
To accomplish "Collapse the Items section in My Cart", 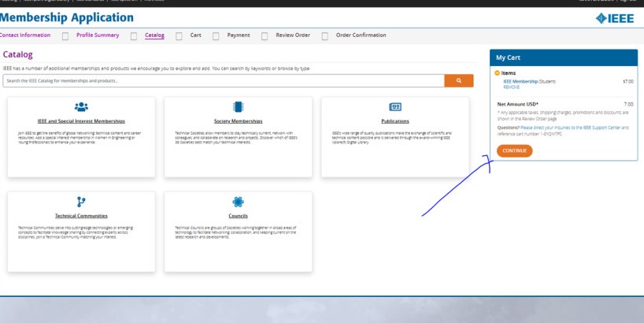I will point(497,73).
